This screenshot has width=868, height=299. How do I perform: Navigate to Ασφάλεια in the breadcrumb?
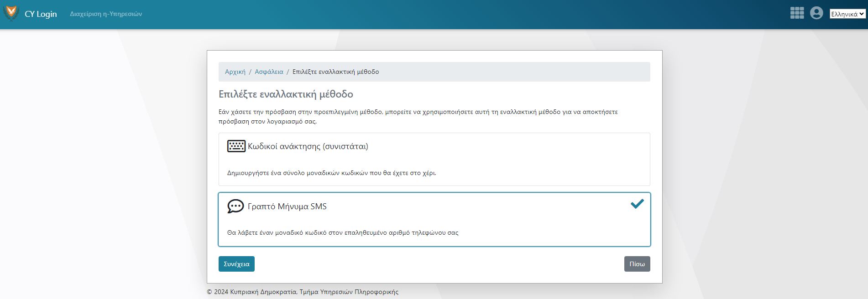pos(269,72)
